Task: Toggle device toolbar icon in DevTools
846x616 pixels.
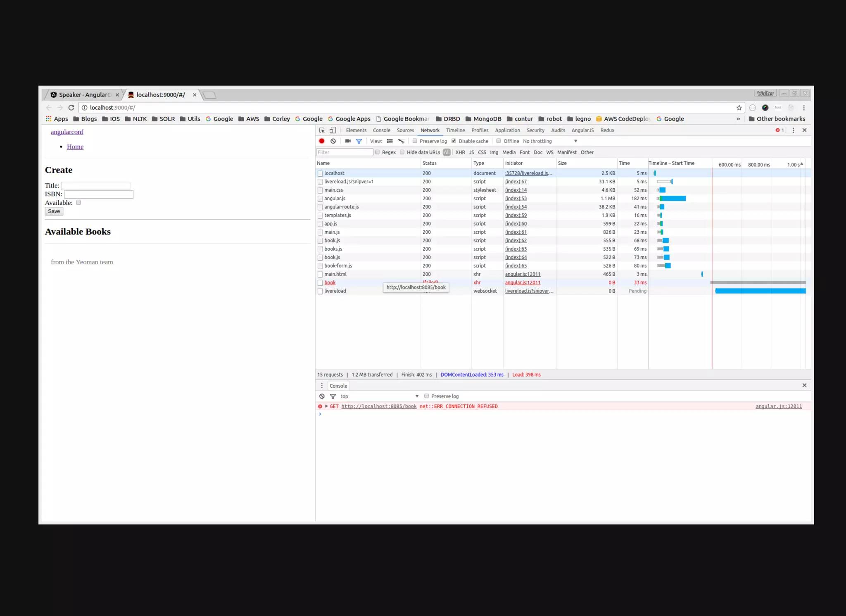Action: pos(333,130)
